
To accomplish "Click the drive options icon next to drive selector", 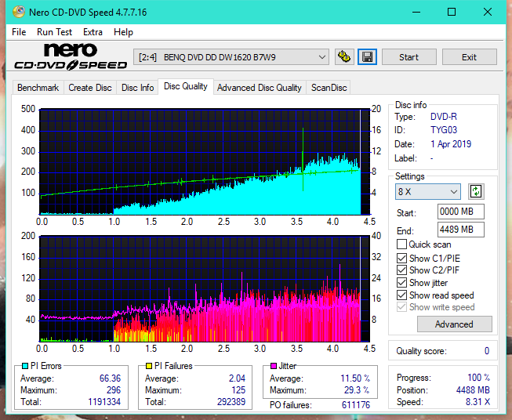I will coord(344,57).
